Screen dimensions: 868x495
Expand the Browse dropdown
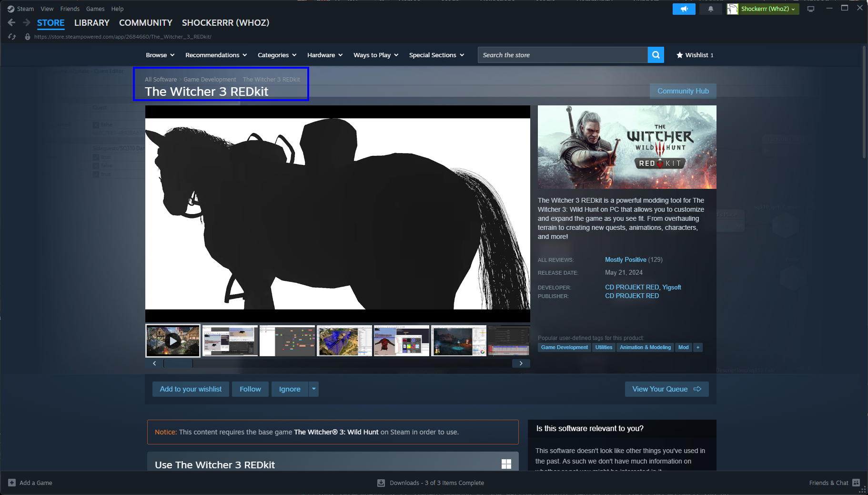click(x=160, y=55)
